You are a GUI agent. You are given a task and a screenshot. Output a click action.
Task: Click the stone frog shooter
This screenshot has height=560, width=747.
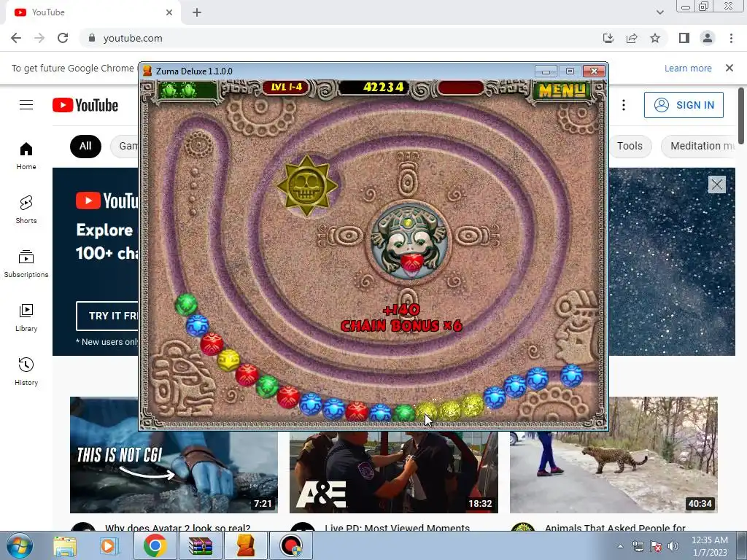point(409,244)
